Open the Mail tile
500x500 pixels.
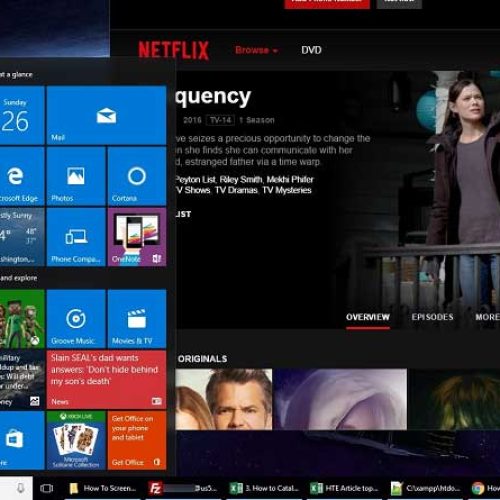pyautogui.click(x=106, y=115)
